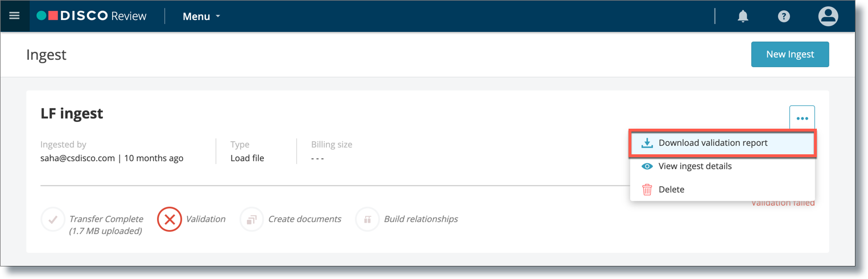
Task: Click the DISCO Review logo
Action: (92, 16)
